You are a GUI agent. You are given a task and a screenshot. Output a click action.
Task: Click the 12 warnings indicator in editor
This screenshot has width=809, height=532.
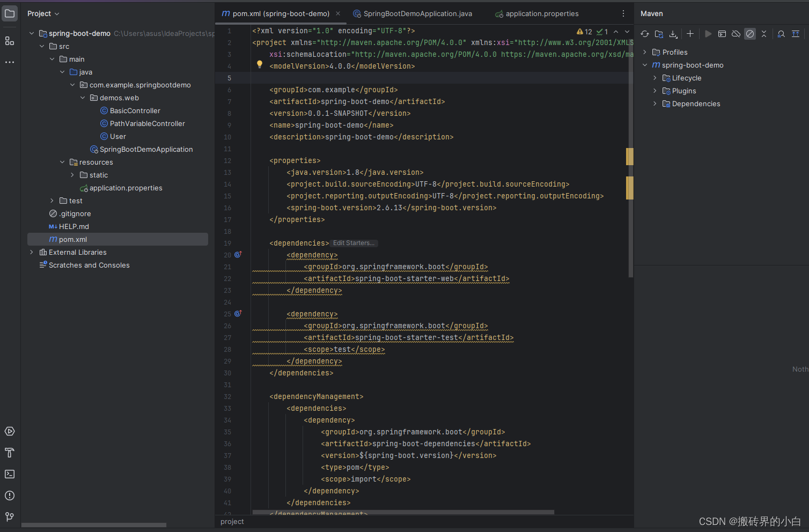(584, 32)
